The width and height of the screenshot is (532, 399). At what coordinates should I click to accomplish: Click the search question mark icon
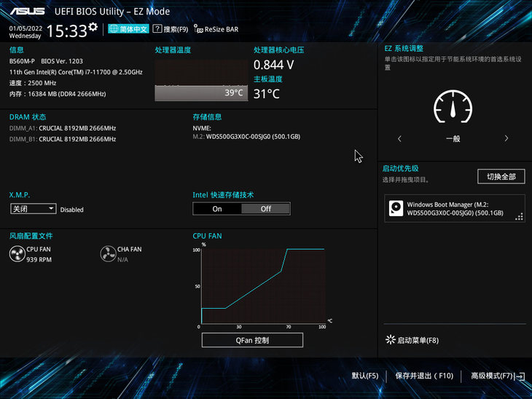point(157,29)
